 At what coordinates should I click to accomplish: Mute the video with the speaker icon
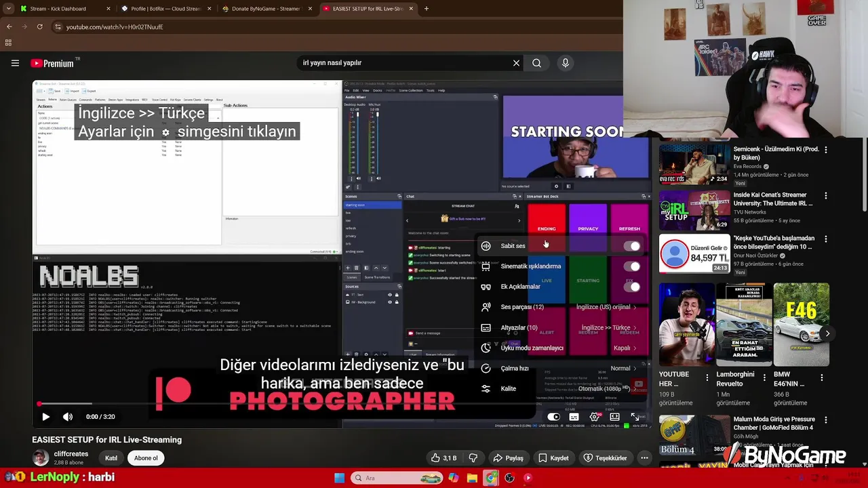click(x=68, y=417)
